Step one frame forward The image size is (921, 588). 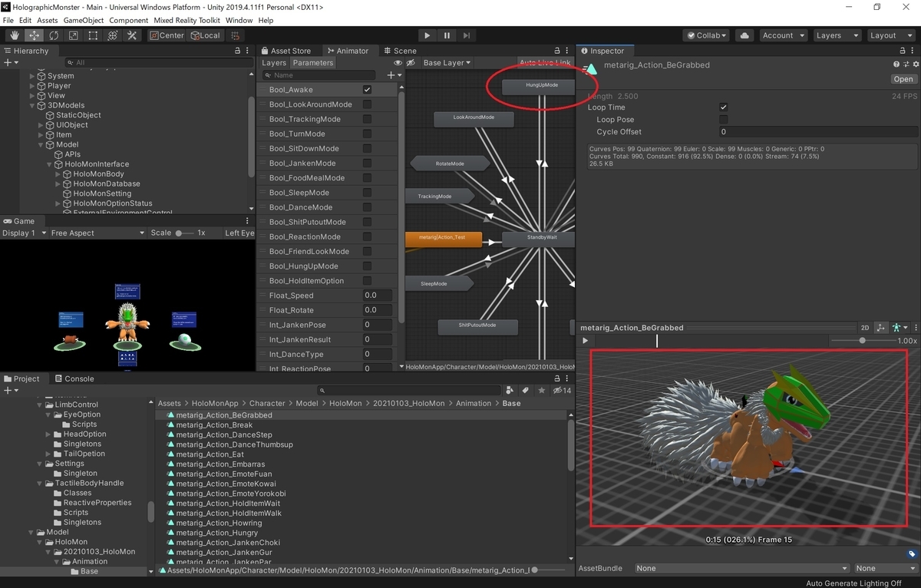point(466,35)
